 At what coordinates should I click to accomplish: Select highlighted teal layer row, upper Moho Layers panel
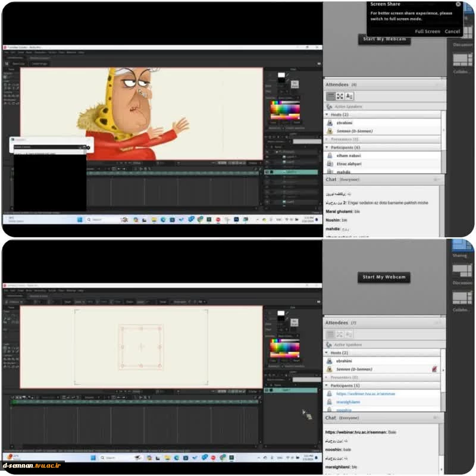(x=291, y=172)
